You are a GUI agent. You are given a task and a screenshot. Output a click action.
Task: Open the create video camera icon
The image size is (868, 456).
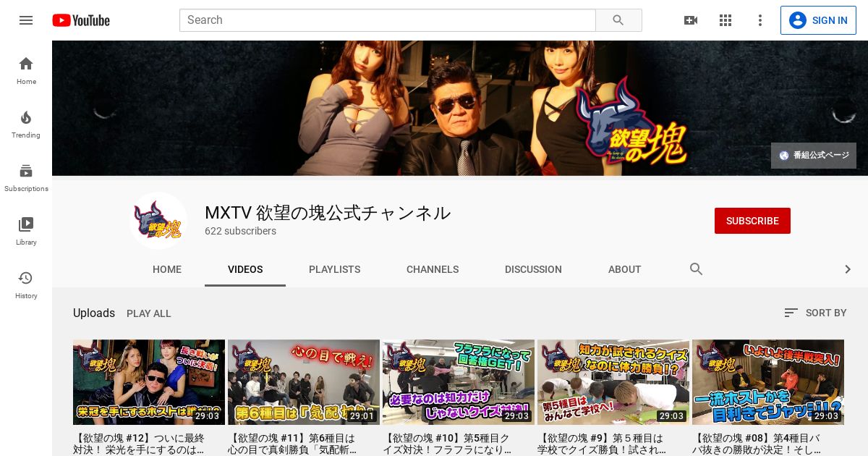point(691,20)
